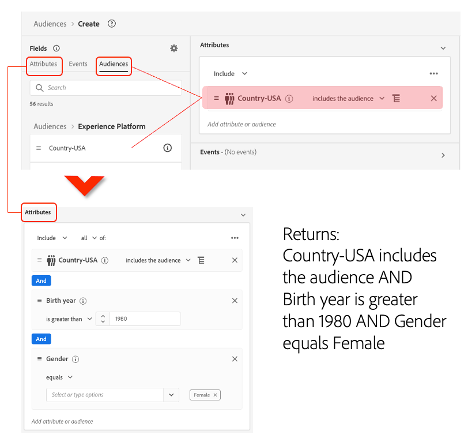Click Audiences breadcrumb link at top

[50, 24]
